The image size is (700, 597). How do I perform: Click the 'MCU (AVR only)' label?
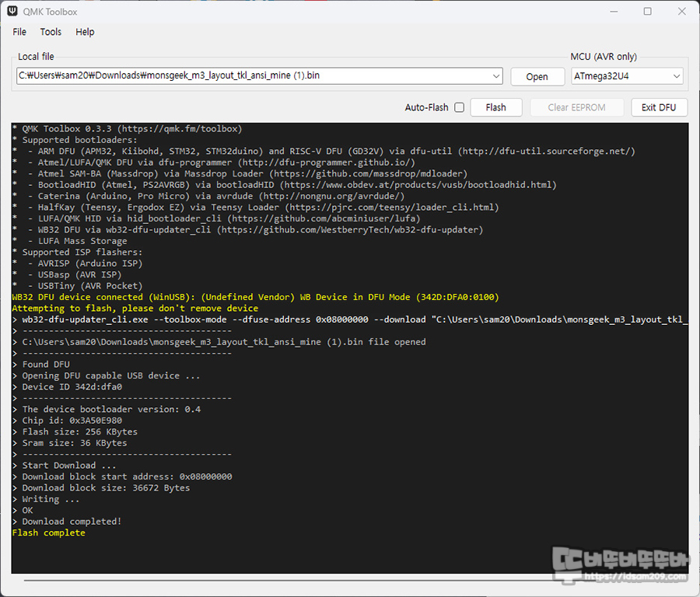click(604, 57)
